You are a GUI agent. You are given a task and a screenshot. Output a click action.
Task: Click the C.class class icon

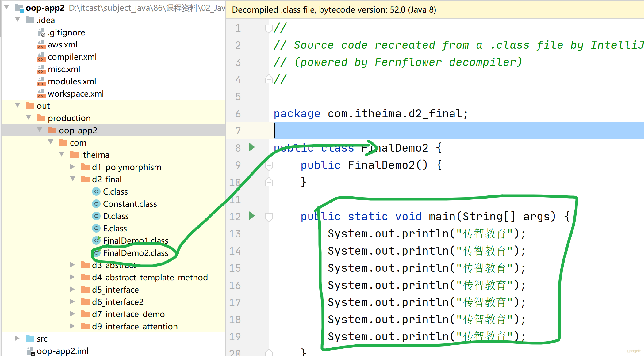click(96, 191)
